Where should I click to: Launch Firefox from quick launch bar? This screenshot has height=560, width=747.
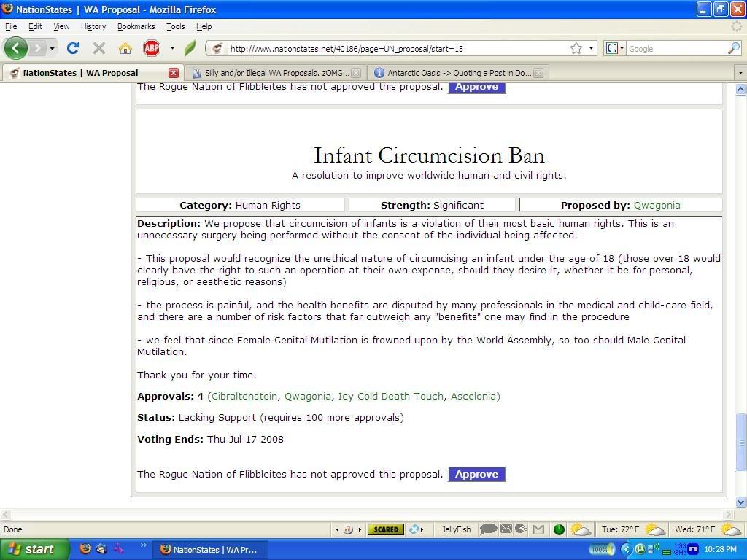pos(85,549)
